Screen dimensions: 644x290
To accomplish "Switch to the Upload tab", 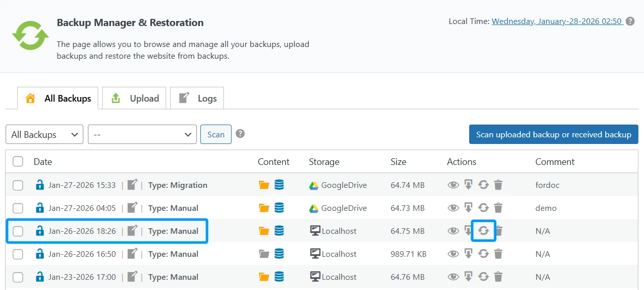I will [135, 99].
